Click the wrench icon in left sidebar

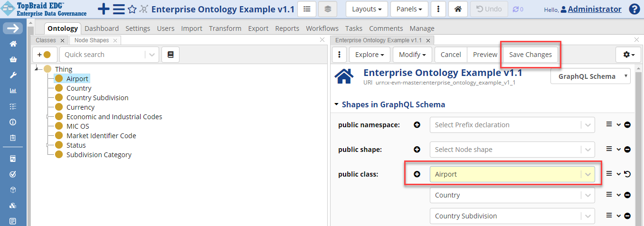(x=13, y=75)
